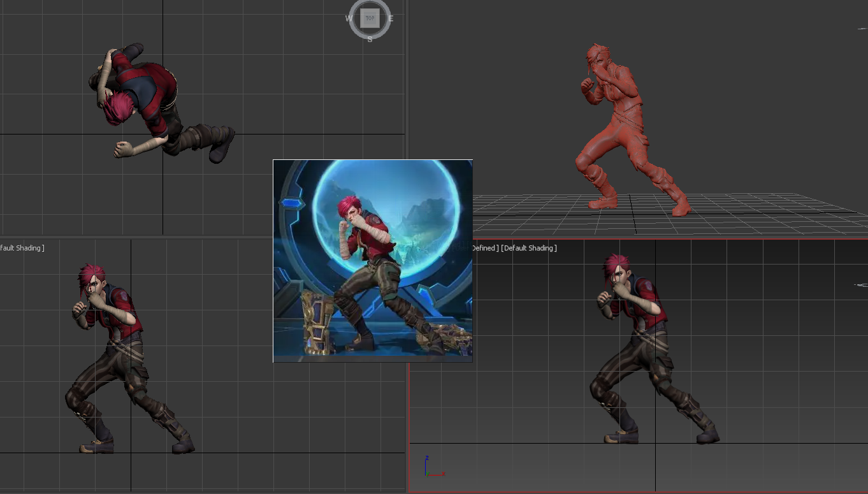Image resolution: width=868 pixels, height=494 pixels.
Task: Open Default Shading menu in bottom-right viewport
Action: 529,248
